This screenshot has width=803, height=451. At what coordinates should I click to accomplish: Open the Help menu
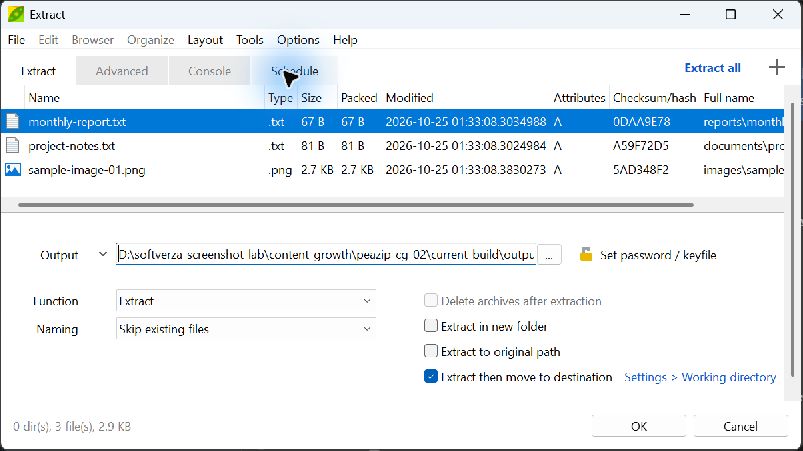point(345,40)
